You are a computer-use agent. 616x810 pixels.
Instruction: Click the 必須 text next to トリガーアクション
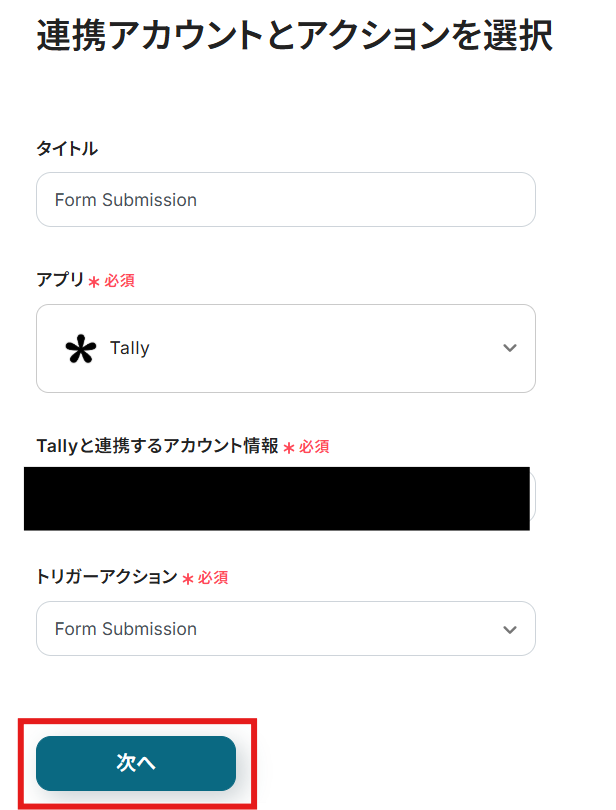coord(213,578)
